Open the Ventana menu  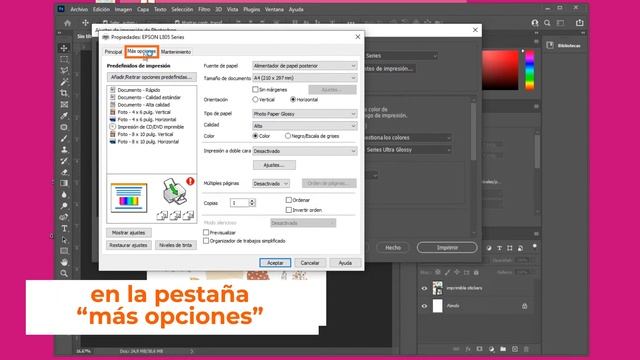274,9
